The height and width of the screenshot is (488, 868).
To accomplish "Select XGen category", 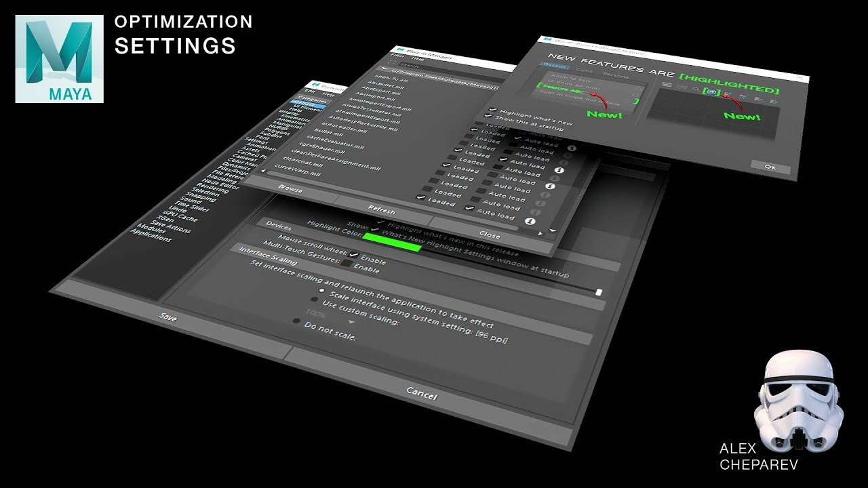I will coord(165,219).
